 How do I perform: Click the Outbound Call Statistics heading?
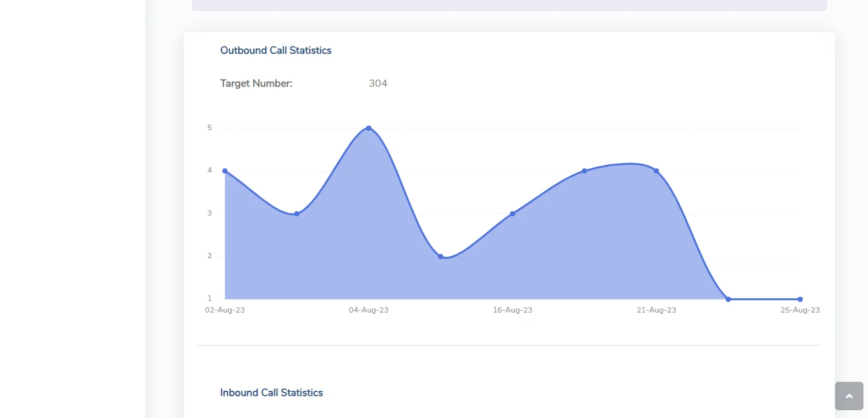point(275,50)
